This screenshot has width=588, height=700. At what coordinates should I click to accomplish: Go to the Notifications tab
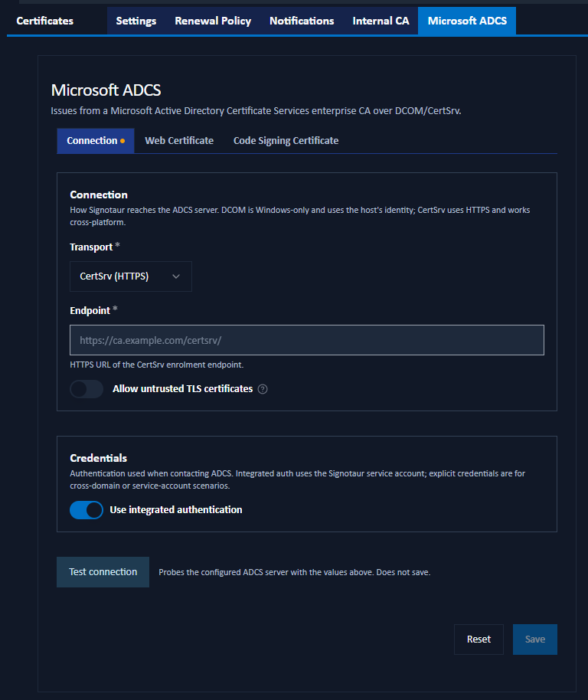pos(302,21)
